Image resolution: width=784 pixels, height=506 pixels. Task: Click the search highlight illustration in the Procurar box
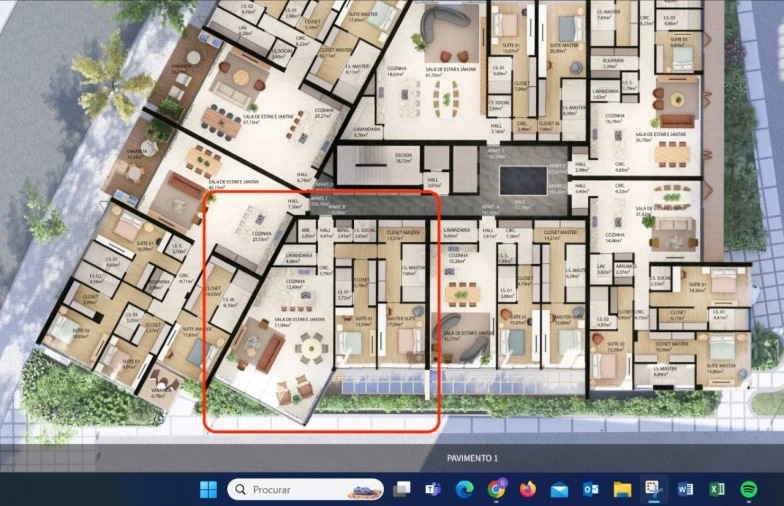click(x=365, y=490)
